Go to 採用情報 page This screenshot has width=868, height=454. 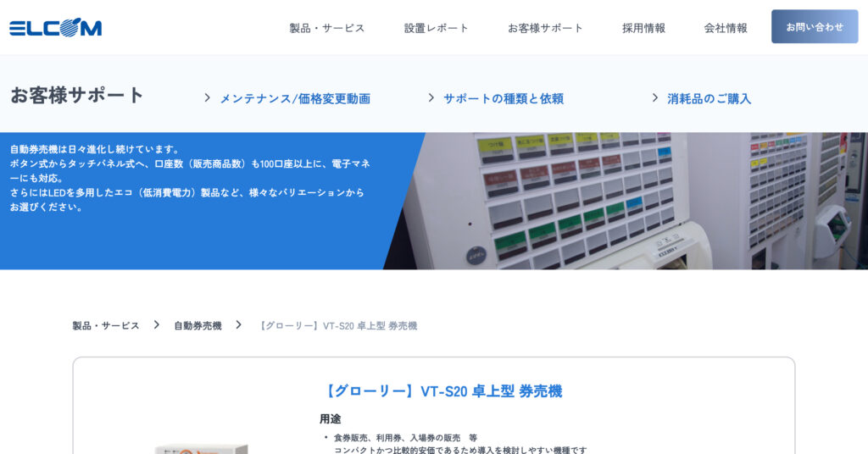click(x=644, y=28)
